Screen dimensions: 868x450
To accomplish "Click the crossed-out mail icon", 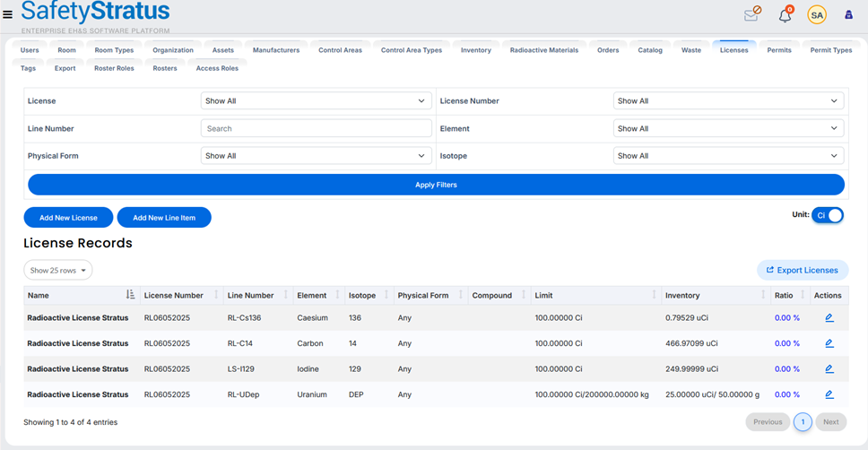I will pos(752,14).
